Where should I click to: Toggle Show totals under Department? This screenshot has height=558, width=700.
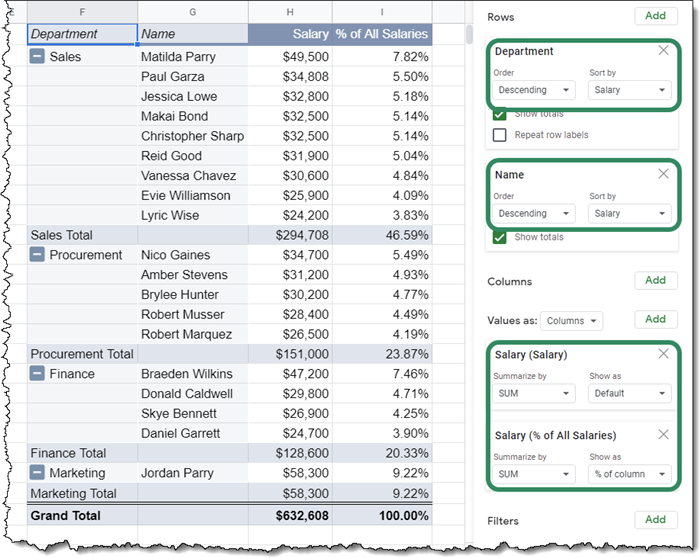pyautogui.click(x=500, y=114)
